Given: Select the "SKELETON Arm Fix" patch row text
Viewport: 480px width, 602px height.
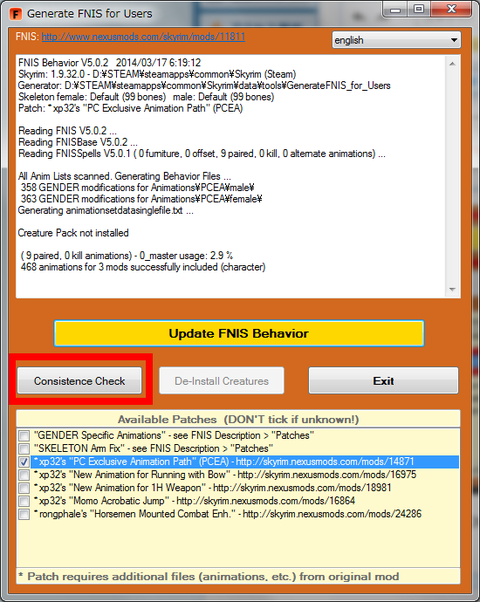Looking at the screenshot, I should [153, 448].
